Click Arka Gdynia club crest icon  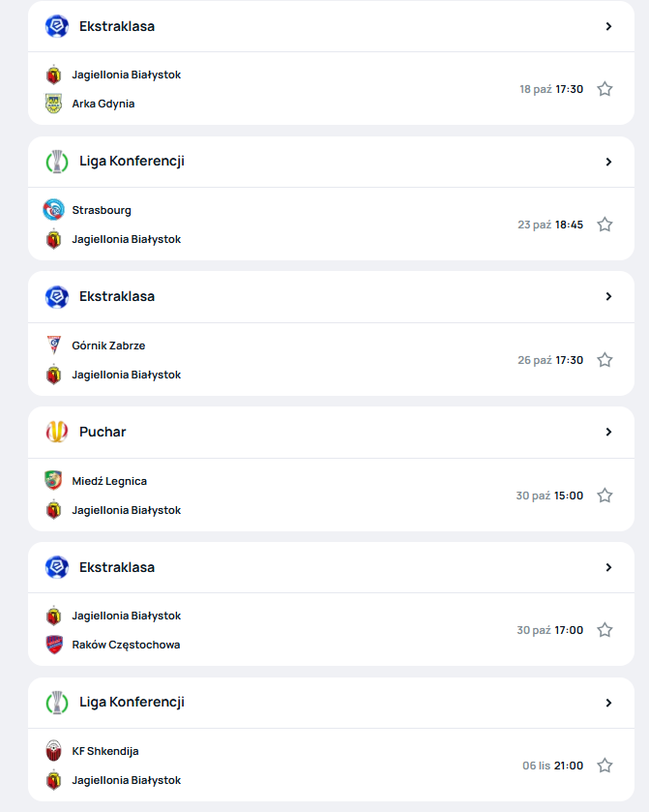54,104
